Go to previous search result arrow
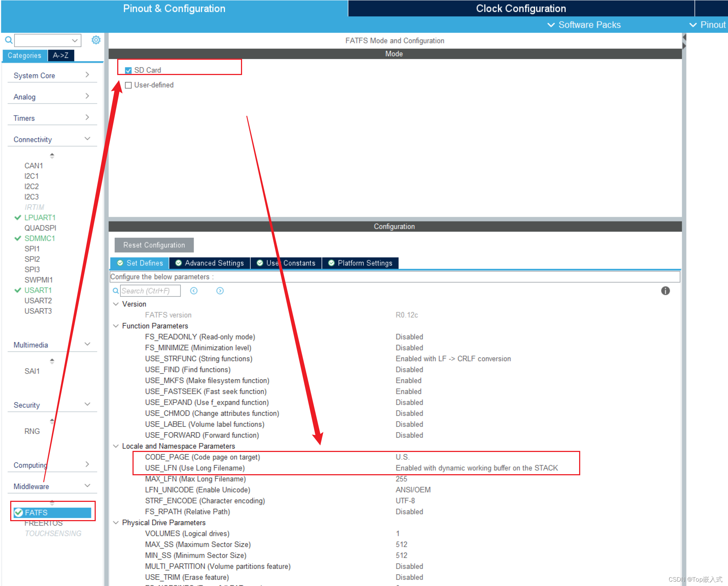 [x=194, y=291]
